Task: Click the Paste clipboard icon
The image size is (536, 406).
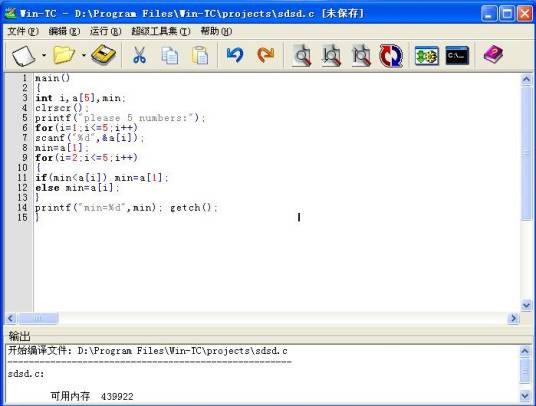Action: (200, 55)
